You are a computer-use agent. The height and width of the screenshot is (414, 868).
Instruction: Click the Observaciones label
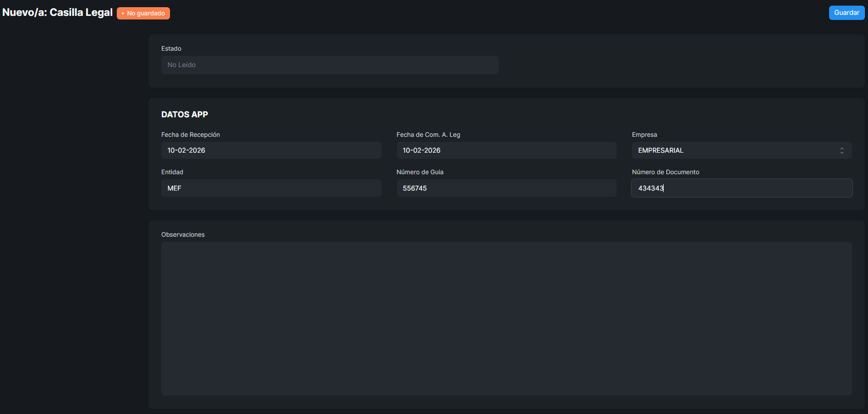pyautogui.click(x=183, y=235)
